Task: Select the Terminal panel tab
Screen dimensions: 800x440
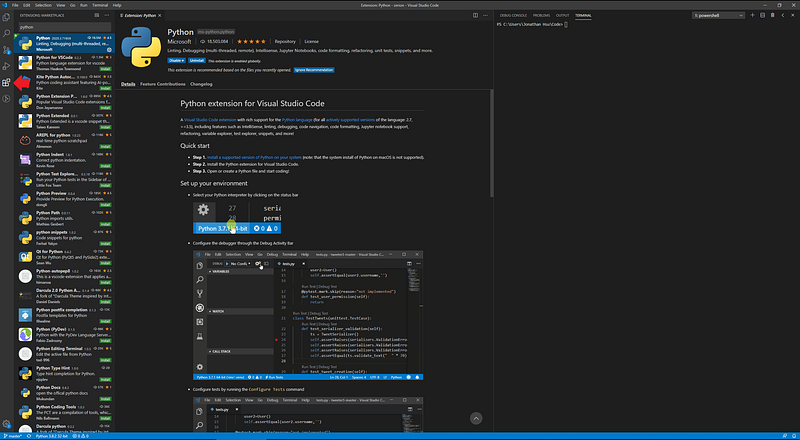Action: [583, 16]
